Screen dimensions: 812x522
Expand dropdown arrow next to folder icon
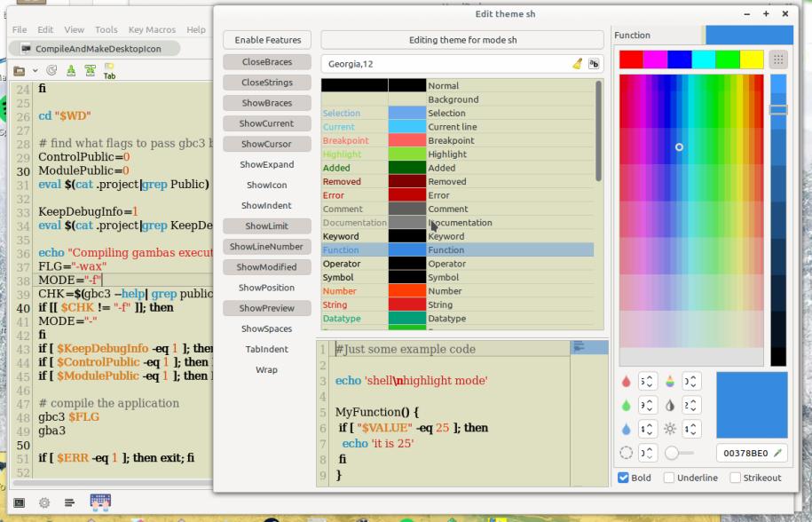[35, 70]
